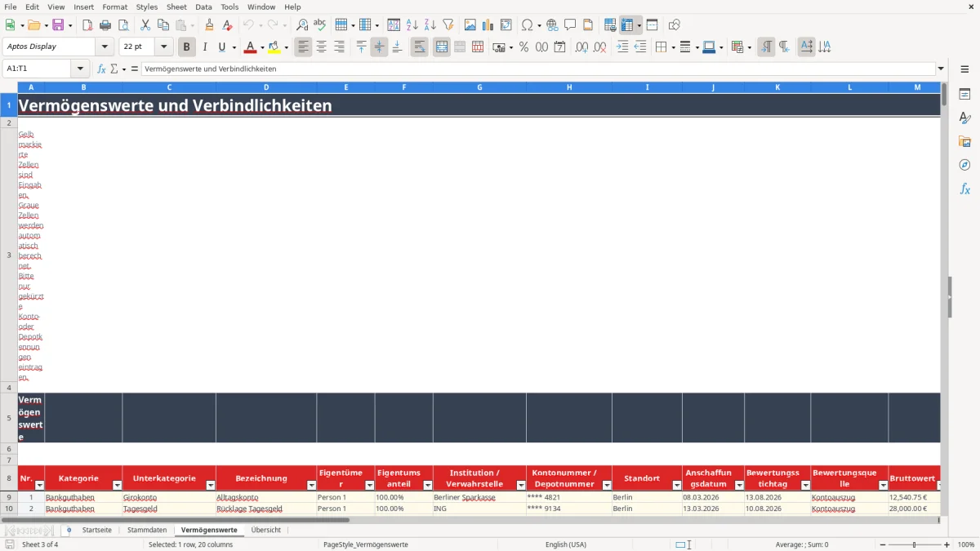Insert hyperlink icon
The image size is (980, 551).
(553, 25)
